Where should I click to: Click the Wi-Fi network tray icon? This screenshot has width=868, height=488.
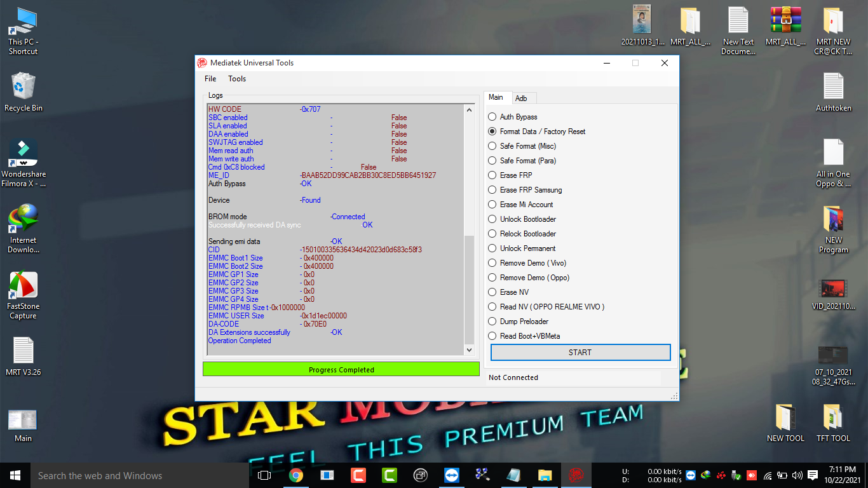click(x=768, y=475)
